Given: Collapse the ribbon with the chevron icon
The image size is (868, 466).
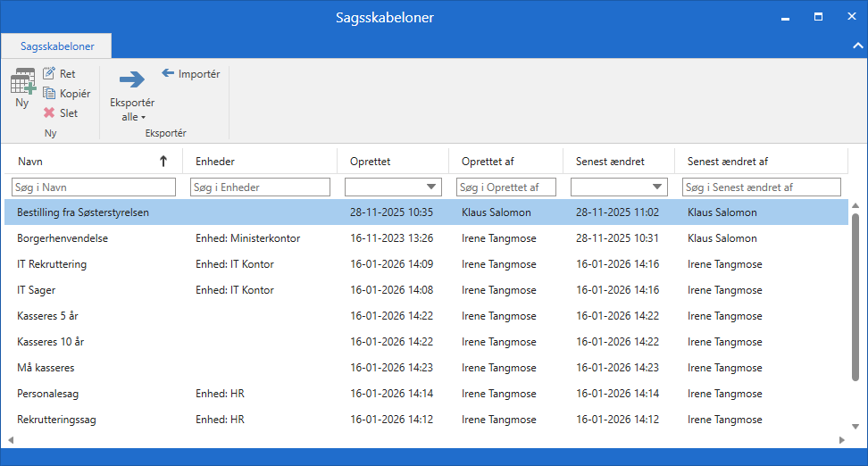Looking at the screenshot, I should tap(857, 46).
